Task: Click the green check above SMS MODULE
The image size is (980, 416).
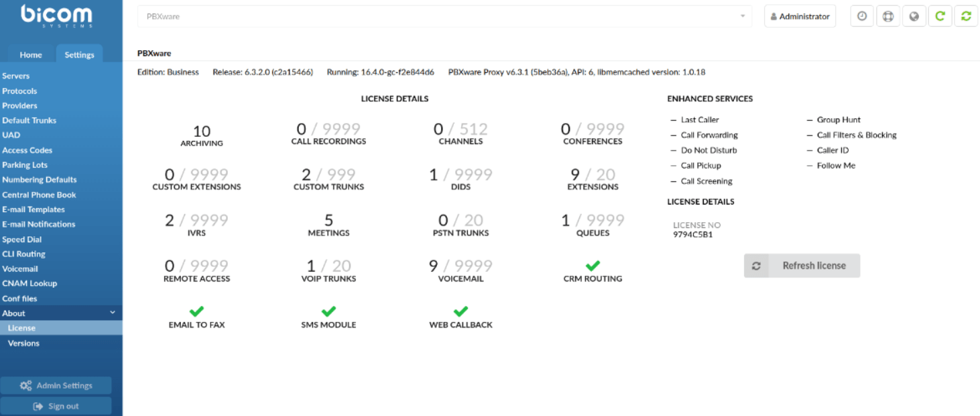Action: coord(328,311)
